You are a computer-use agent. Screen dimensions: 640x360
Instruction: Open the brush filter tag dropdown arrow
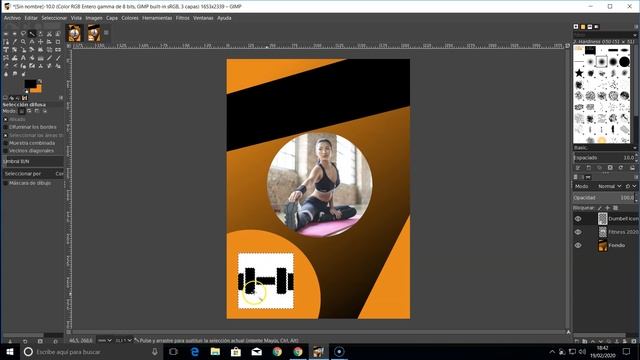coord(635,35)
